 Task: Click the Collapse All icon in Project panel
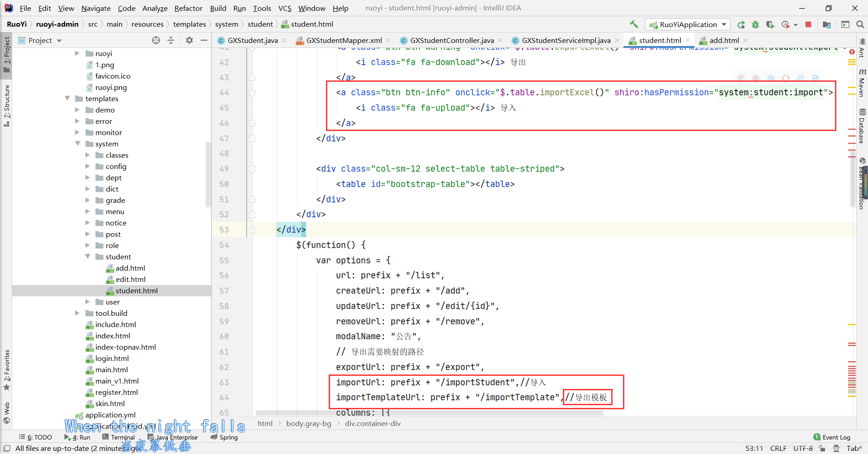171,40
